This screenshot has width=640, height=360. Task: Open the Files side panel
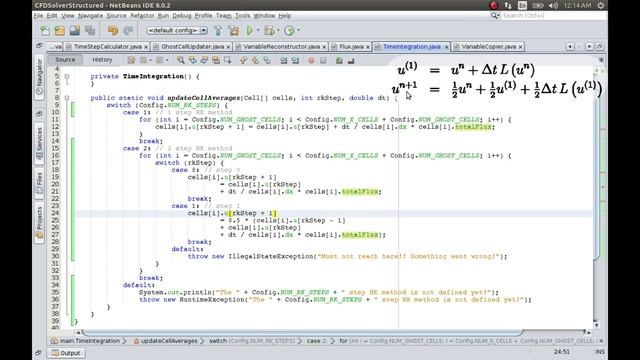pos(40,184)
